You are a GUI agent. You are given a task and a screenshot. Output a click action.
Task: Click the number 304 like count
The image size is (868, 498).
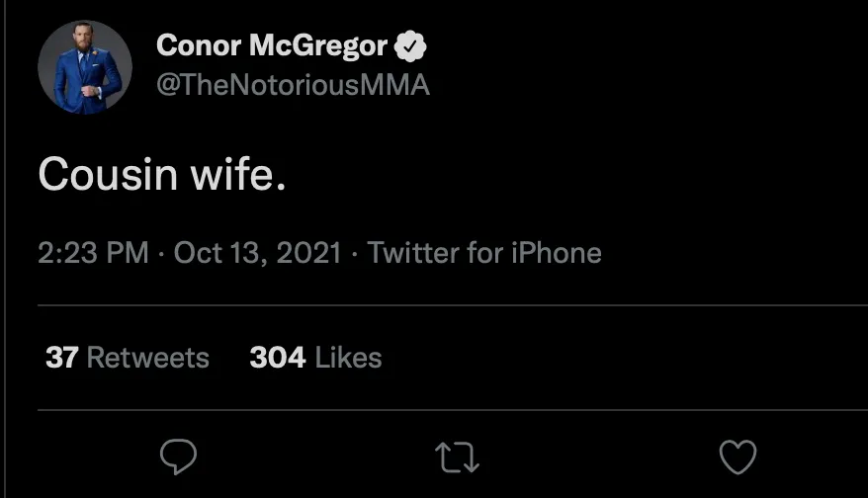[x=277, y=357]
